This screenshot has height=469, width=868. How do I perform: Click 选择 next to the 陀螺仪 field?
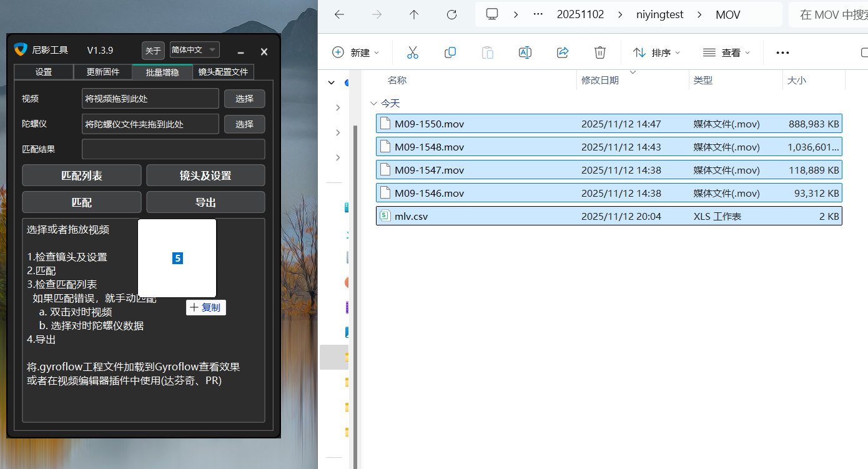pyautogui.click(x=245, y=124)
